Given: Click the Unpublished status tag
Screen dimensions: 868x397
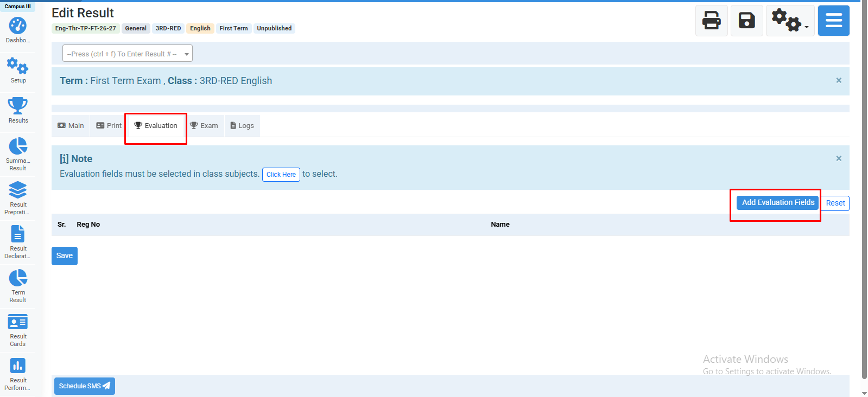Looking at the screenshot, I should 274,28.
